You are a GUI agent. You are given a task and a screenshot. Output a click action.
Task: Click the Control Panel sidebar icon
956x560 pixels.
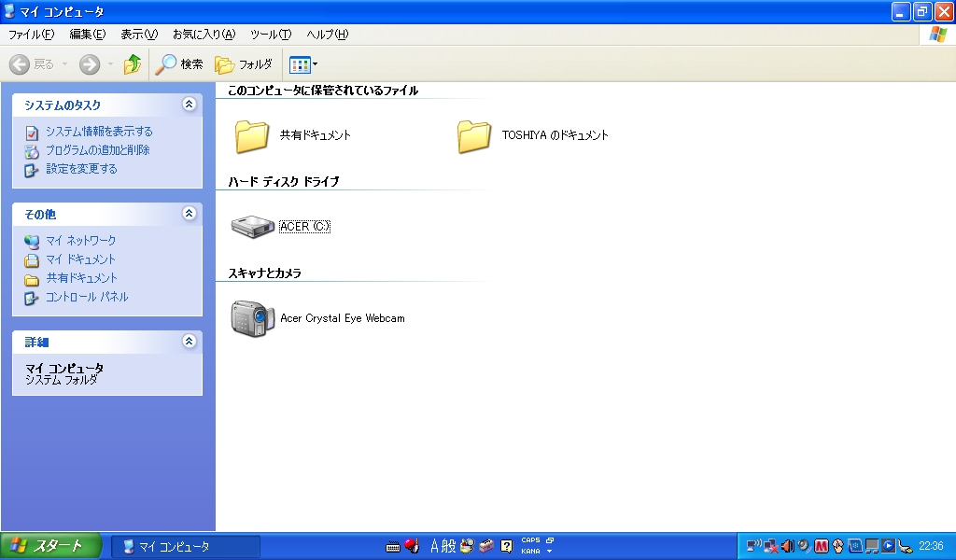click(x=32, y=299)
